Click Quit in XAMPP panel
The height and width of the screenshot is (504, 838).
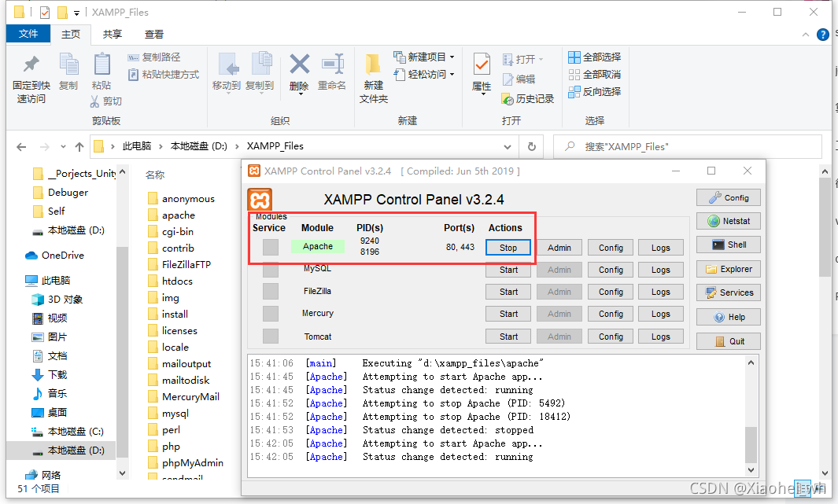(x=728, y=341)
